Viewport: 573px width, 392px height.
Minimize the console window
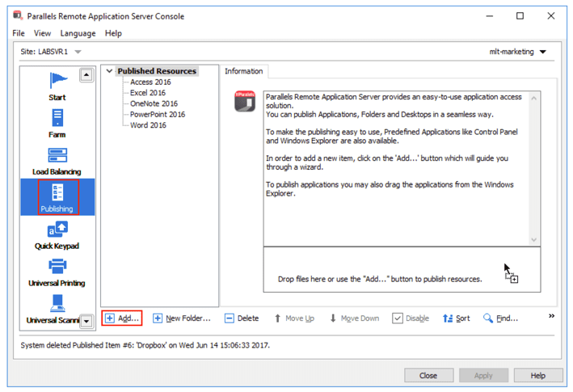(x=489, y=15)
